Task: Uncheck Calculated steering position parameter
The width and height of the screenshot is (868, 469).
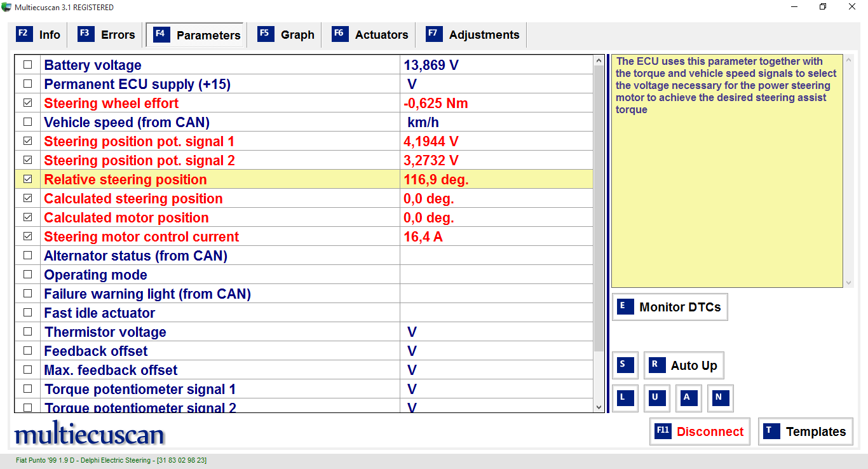Action: (27, 198)
